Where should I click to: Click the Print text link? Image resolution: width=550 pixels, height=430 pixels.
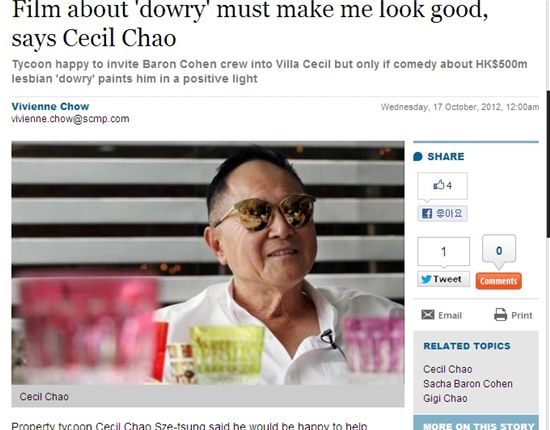pos(522,315)
